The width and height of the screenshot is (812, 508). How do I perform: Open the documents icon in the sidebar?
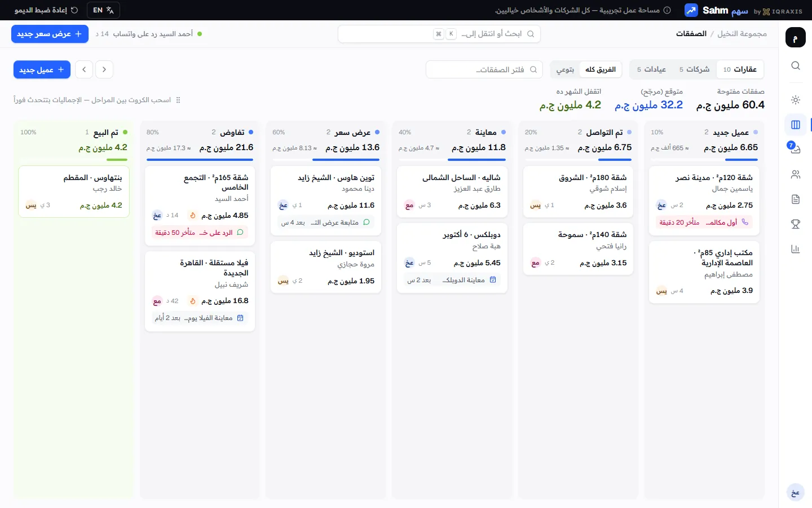[x=796, y=199]
